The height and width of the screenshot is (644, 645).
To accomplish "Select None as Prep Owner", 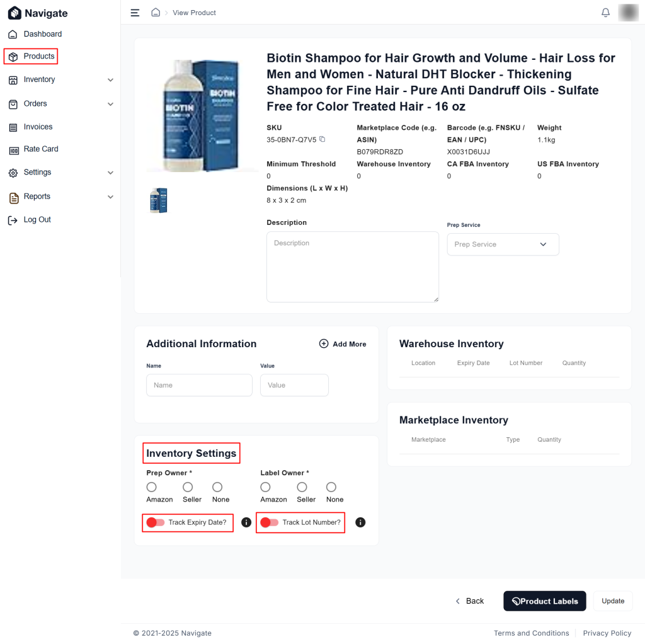I will (217, 487).
